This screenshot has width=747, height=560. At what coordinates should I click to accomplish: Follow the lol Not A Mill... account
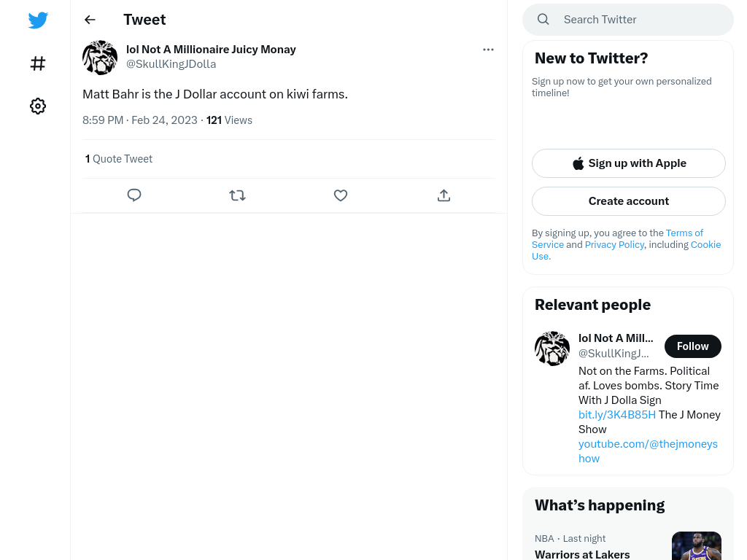tap(693, 346)
